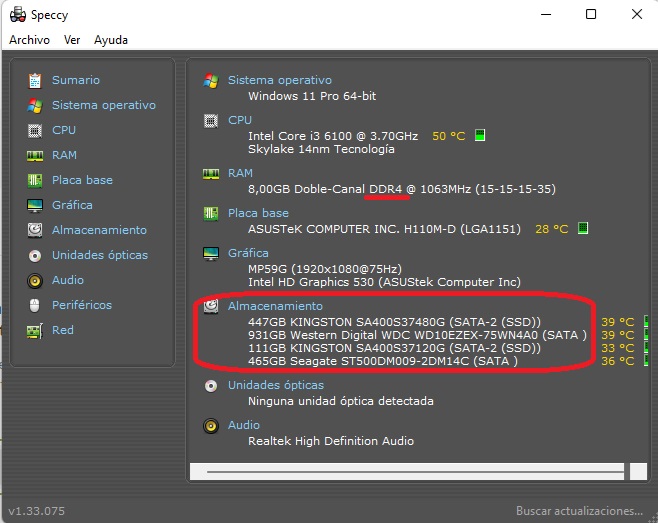The image size is (658, 523).
Task: Open the Almacenamiento sidebar section
Action: [x=99, y=230]
